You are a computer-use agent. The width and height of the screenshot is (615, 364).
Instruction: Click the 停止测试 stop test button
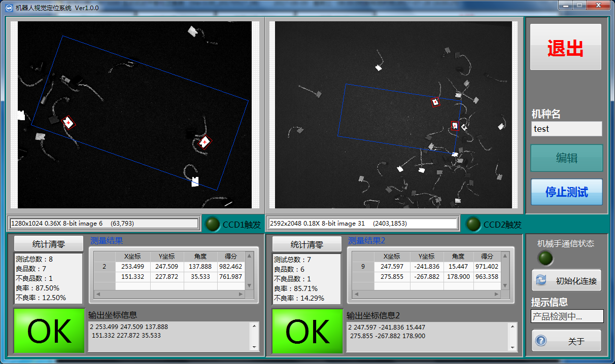[566, 192]
